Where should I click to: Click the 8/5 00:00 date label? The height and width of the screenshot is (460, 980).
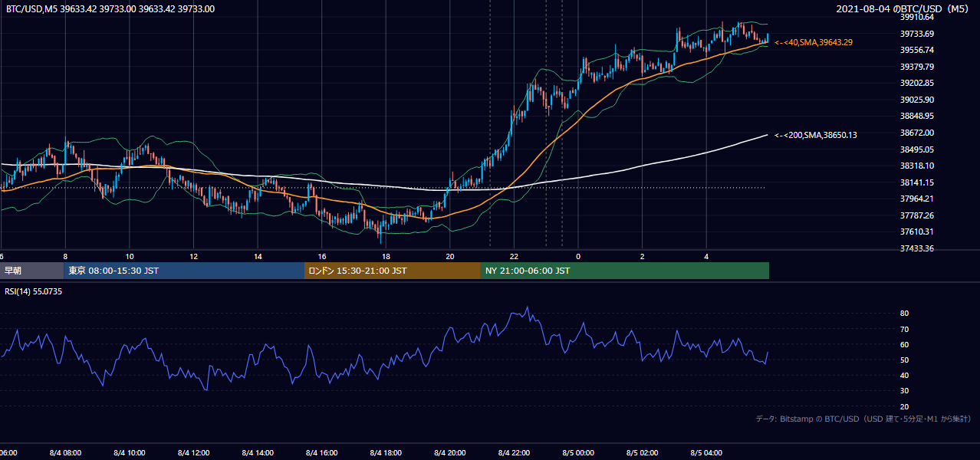579,452
